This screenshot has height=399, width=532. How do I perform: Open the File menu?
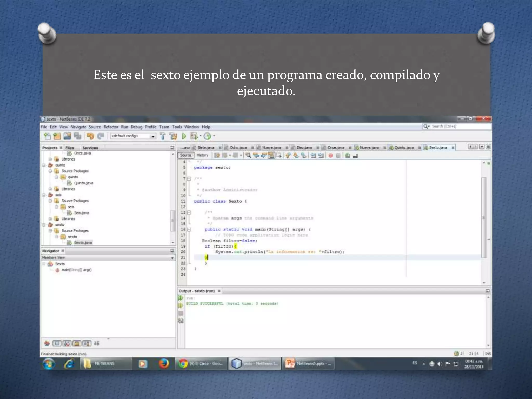click(44, 127)
